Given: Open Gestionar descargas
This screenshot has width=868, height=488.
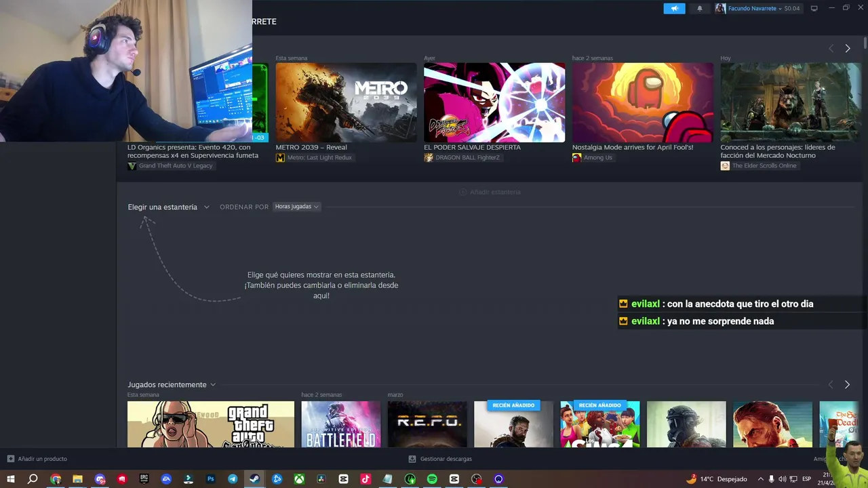Looking at the screenshot, I should 440,459.
